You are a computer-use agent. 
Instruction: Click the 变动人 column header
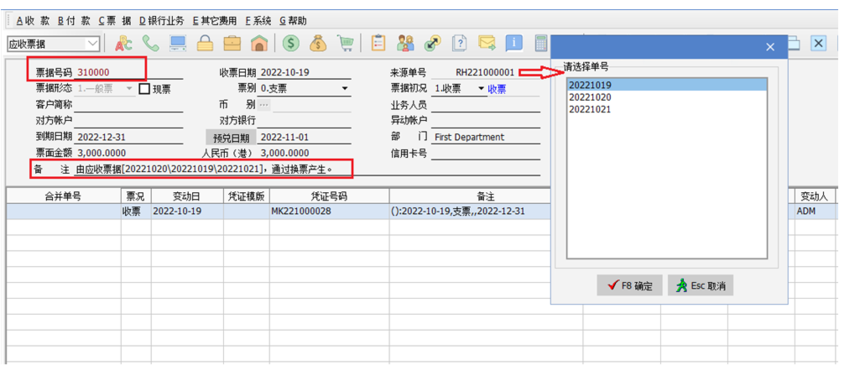814,196
